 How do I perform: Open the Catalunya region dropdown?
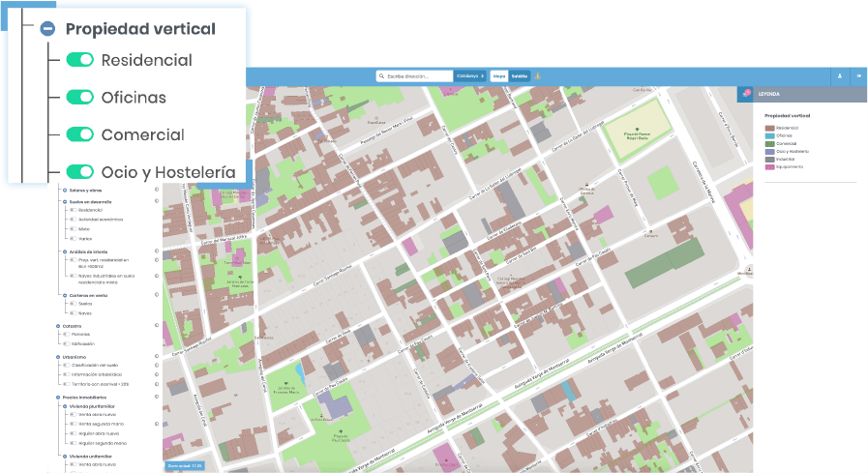pos(470,75)
